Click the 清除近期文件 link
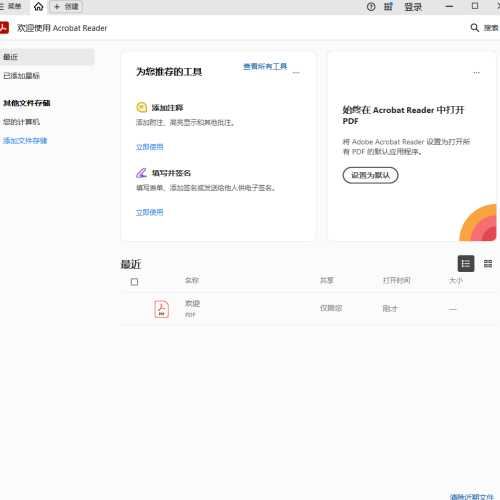 [x=472, y=497]
